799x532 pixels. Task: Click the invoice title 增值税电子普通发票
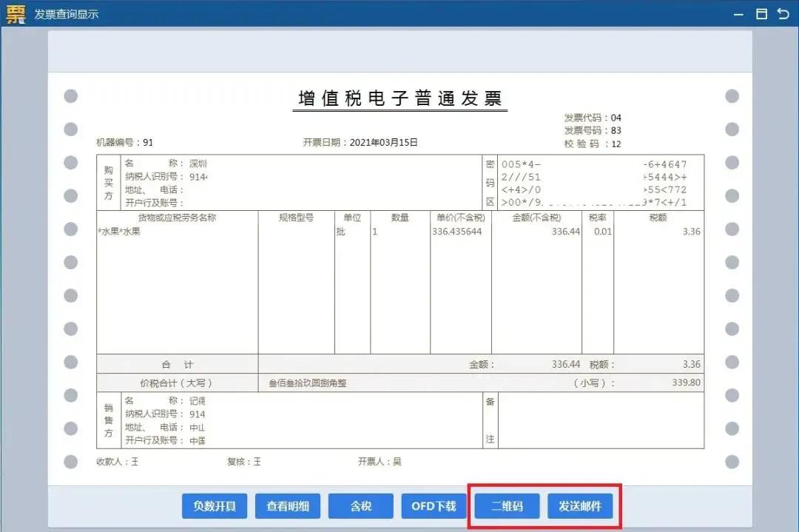click(399, 98)
